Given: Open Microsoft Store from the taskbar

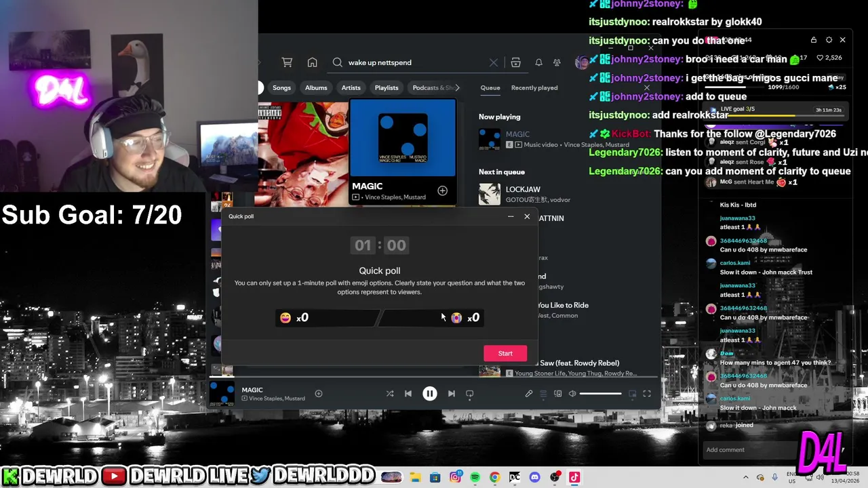Looking at the screenshot, I should (x=435, y=477).
